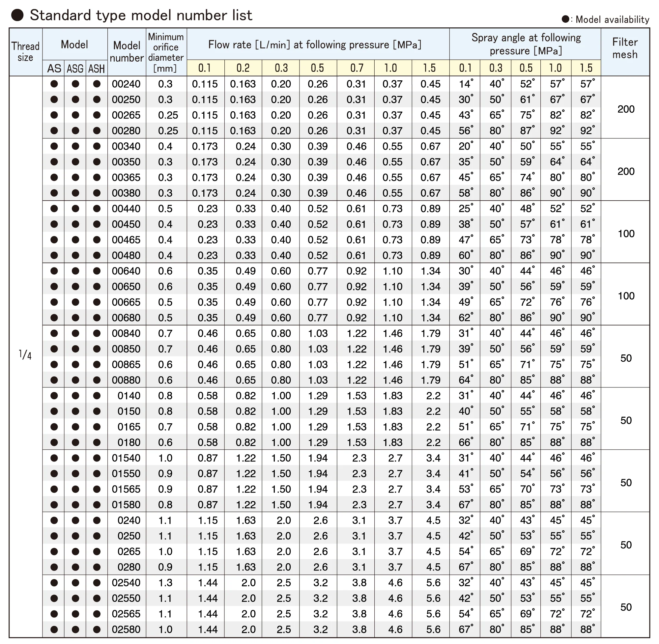
Task: Select the 61° spray angle at 0.5 MPa, row 00250
Action: click(528, 99)
